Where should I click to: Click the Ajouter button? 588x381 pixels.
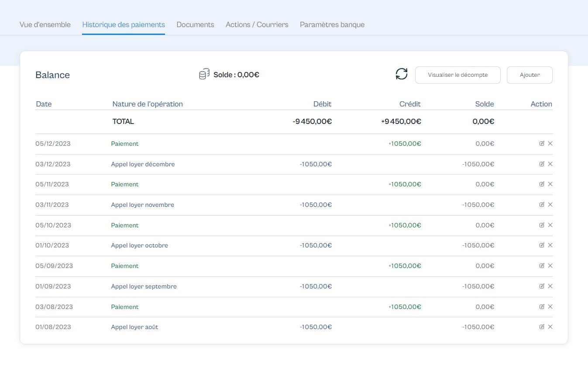pos(530,75)
